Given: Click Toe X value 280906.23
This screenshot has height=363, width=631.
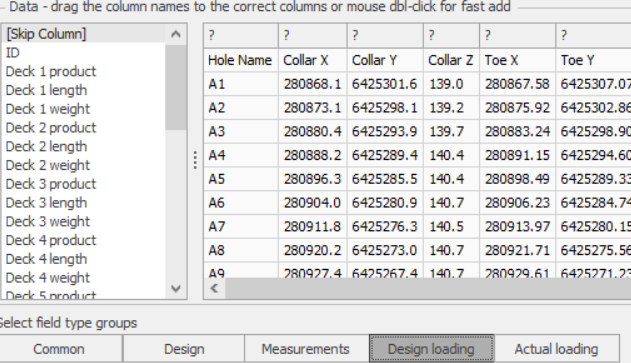Looking at the screenshot, I should (518, 202).
